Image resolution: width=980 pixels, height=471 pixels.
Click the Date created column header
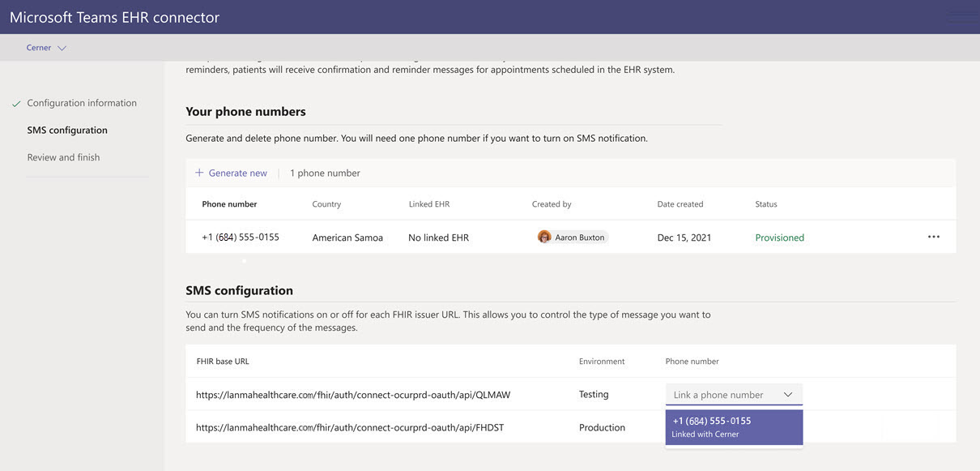point(680,204)
